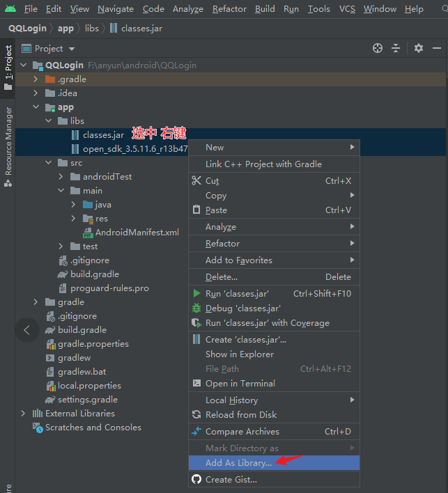Open Add to Favorites submenu
Viewport: 448px width, 493px height.
coord(274,260)
